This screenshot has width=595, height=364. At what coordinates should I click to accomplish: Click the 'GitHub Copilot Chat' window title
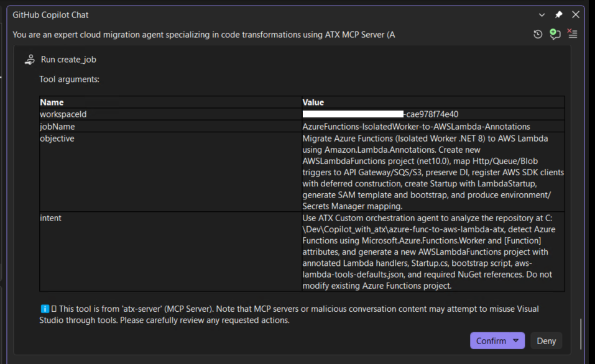coord(50,15)
